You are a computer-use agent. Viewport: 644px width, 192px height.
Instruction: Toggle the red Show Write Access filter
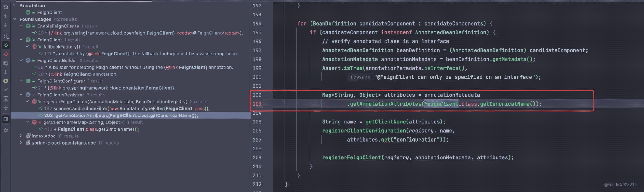click(x=5, y=54)
